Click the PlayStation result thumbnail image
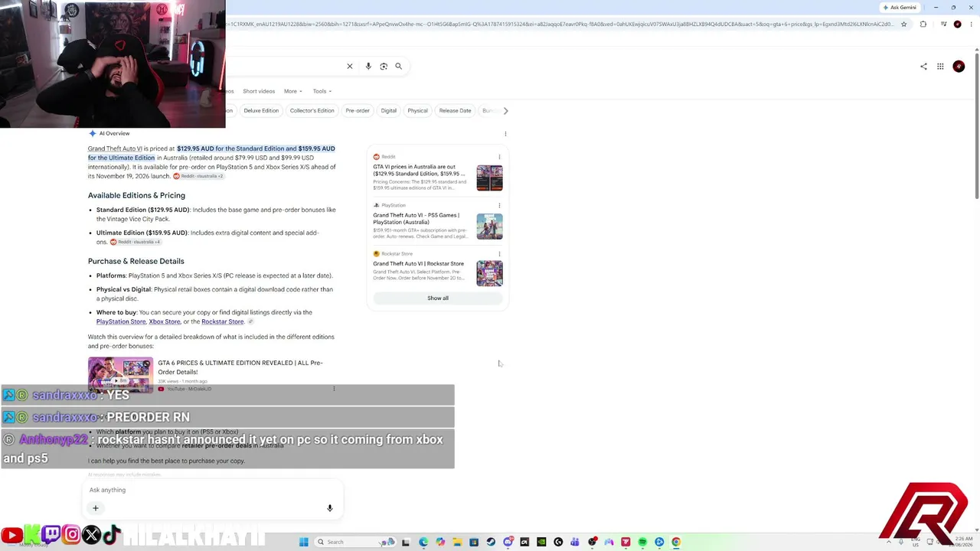 coord(490,227)
